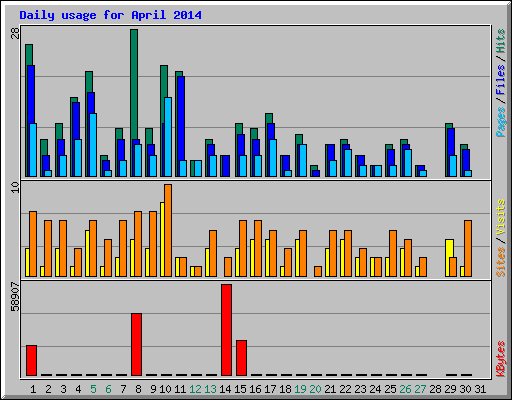Image resolution: width=512 pixels, height=400 pixels.
Task: Click the Files legend label
Action: pyautogui.click(x=500, y=80)
